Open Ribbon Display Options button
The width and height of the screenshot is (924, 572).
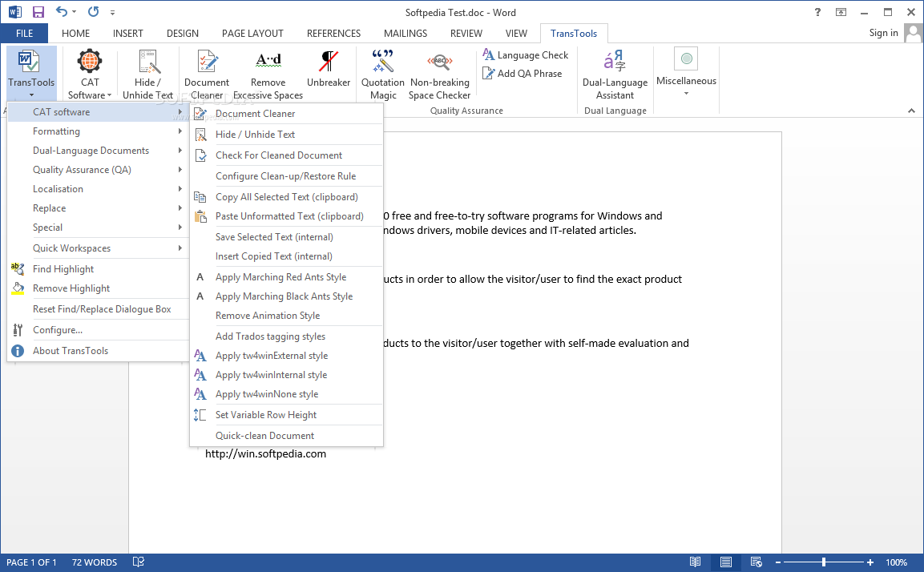[x=841, y=12]
